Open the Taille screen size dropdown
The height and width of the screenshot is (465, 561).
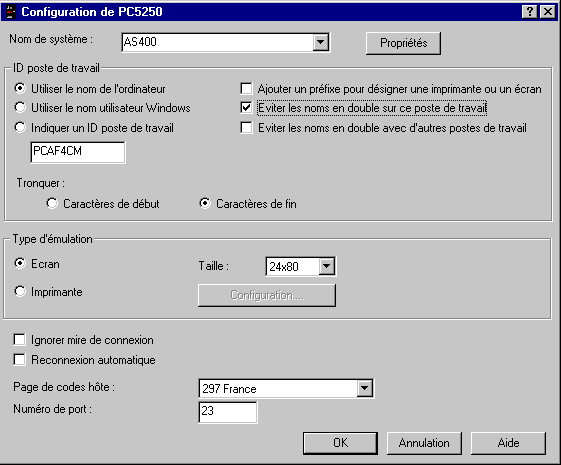coord(327,266)
